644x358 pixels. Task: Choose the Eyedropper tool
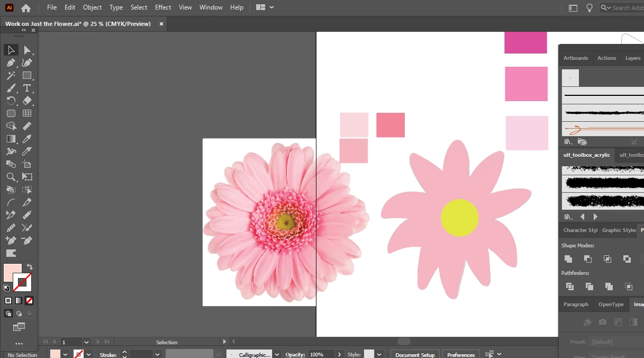click(27, 139)
